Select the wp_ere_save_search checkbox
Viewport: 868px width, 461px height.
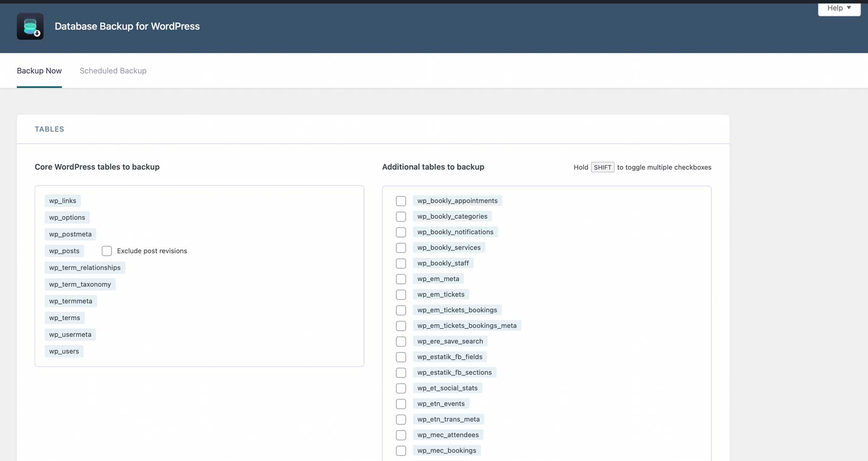[401, 341]
